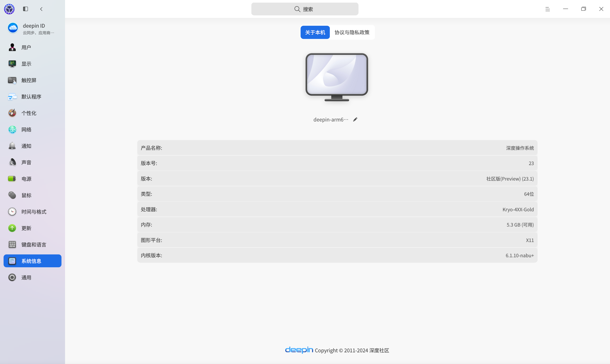This screenshot has height=364, width=610.
Task: Click the 64位 type value
Action: click(x=529, y=194)
